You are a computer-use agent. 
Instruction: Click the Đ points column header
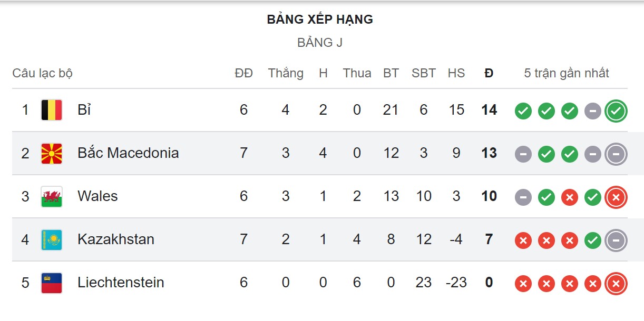coord(489,73)
